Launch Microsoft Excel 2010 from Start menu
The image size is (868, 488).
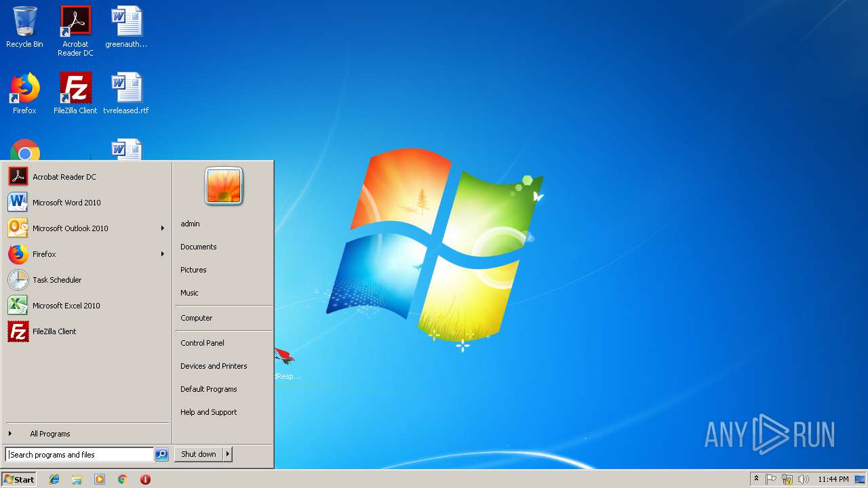(86, 306)
